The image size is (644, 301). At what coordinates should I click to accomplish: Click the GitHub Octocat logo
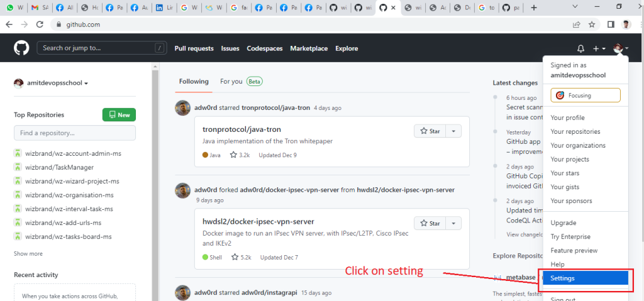coord(22,48)
